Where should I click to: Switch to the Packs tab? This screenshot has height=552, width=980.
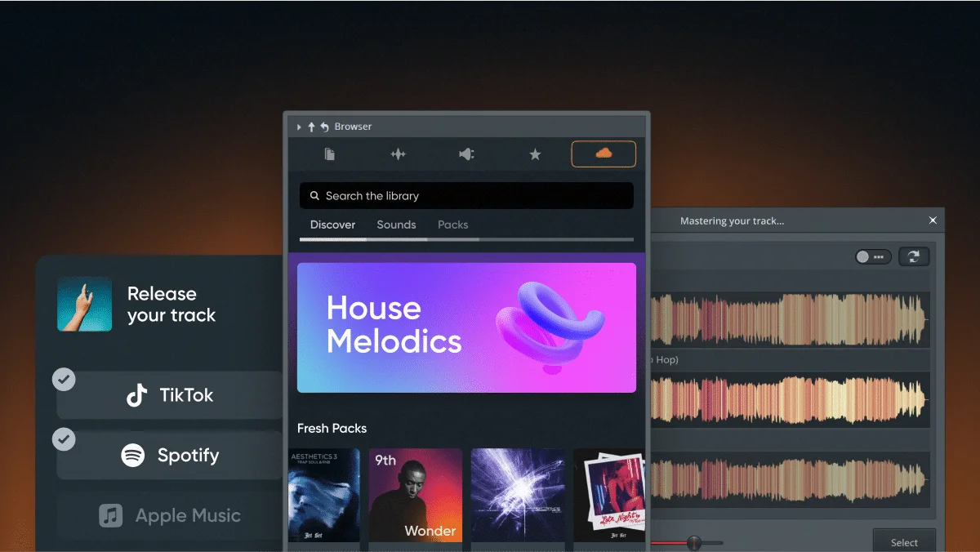point(453,225)
